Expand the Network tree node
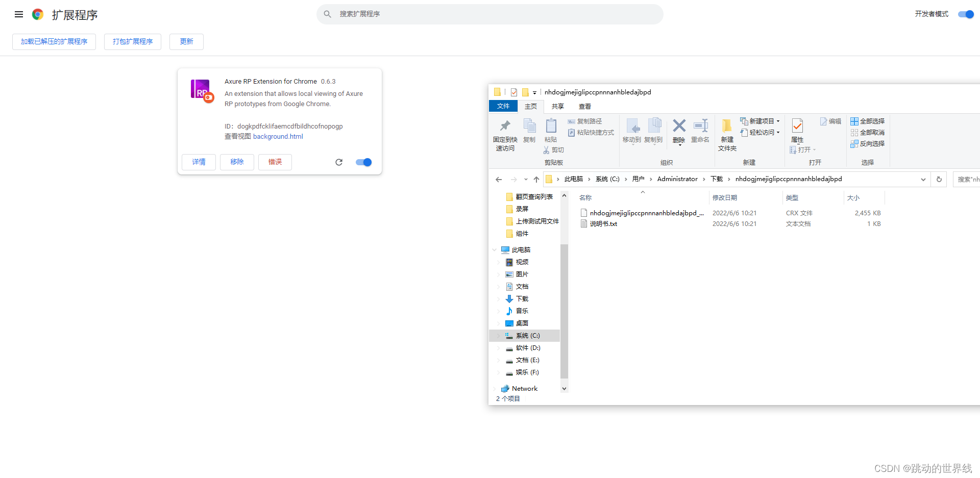Image resolution: width=980 pixels, height=478 pixels. pos(495,389)
